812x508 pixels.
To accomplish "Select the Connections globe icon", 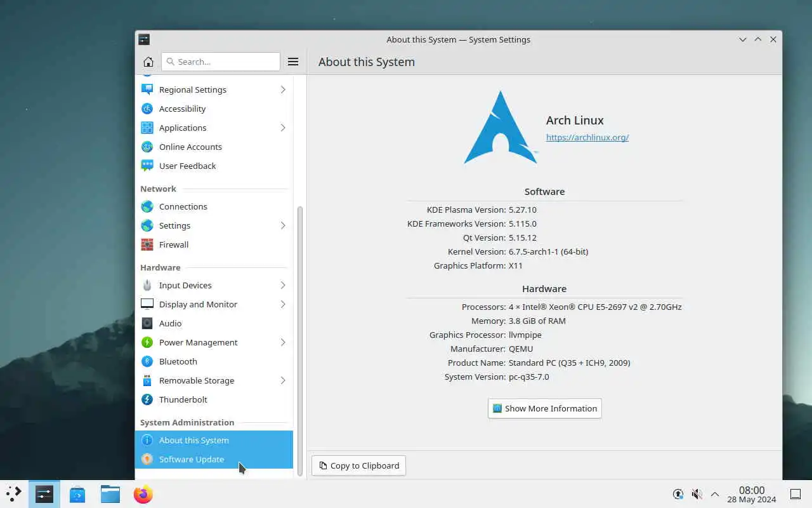I will pos(147,206).
